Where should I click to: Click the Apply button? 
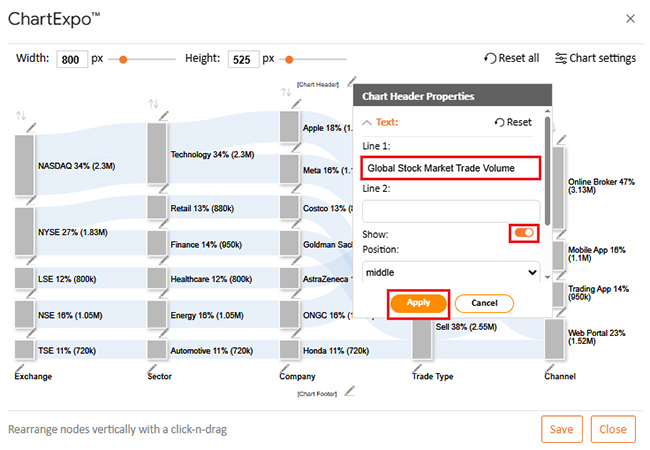pyautogui.click(x=418, y=303)
